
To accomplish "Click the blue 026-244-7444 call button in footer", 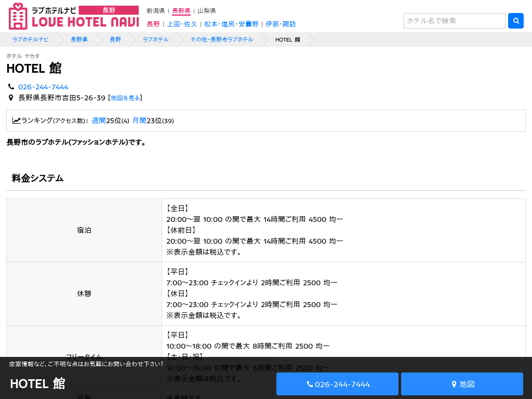I will tap(337, 384).
